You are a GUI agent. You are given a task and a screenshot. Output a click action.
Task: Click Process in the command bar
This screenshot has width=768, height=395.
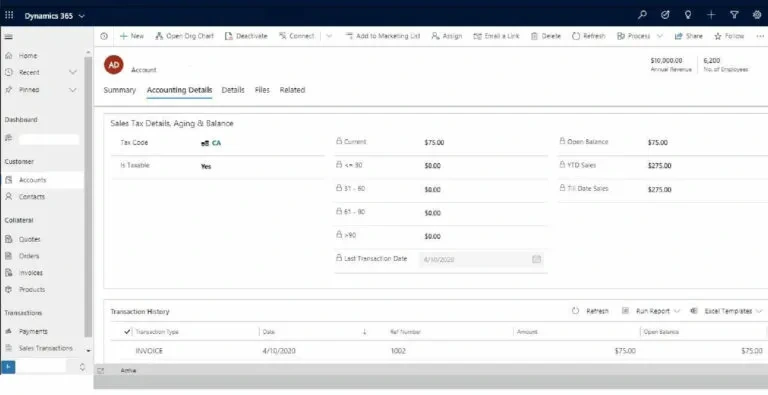pyautogui.click(x=633, y=36)
